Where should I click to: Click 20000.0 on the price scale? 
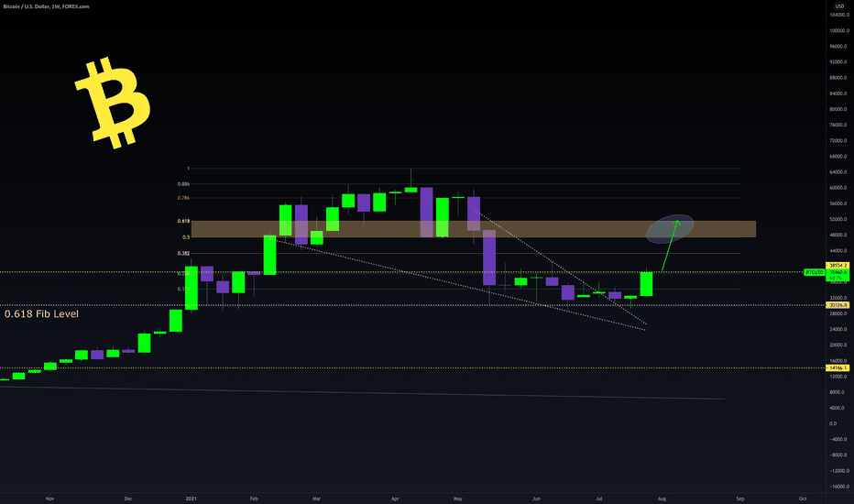839,345
